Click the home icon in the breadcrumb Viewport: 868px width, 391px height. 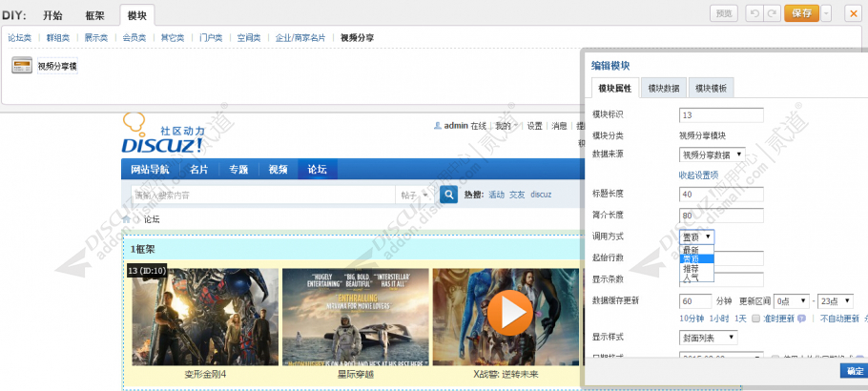click(127, 219)
